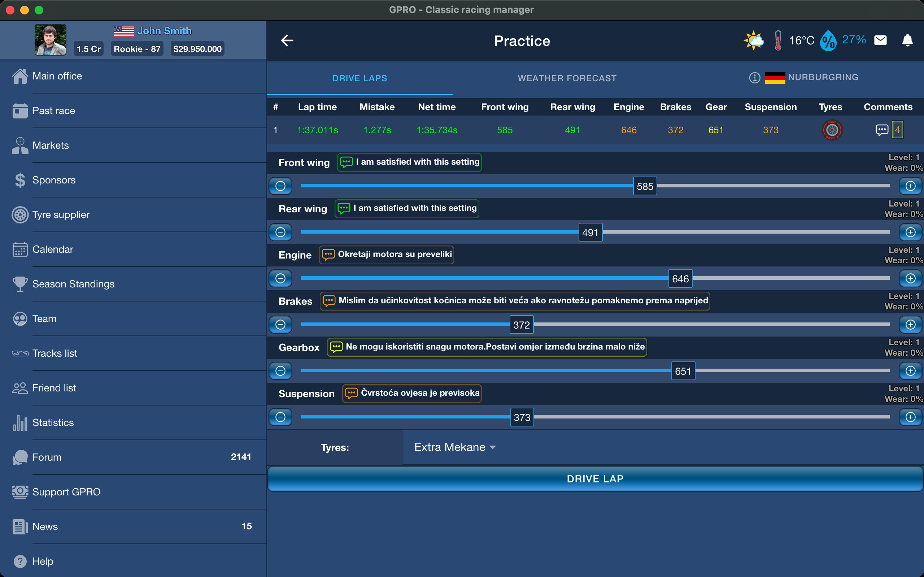The height and width of the screenshot is (577, 924).
Task: Open Statistics via the bar chart icon
Action: [x=19, y=422]
